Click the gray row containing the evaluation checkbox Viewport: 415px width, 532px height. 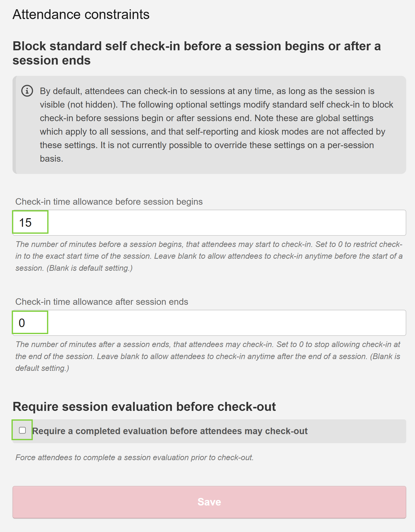tap(209, 431)
